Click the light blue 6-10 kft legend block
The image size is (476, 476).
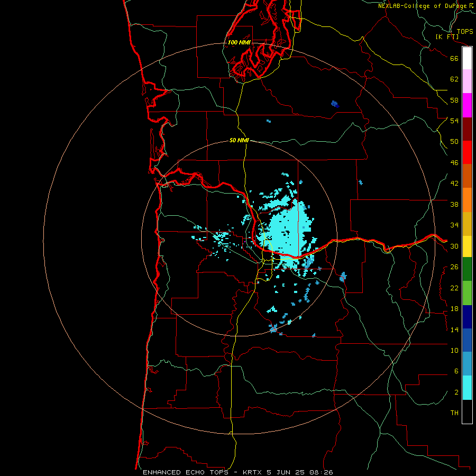(x=467, y=364)
